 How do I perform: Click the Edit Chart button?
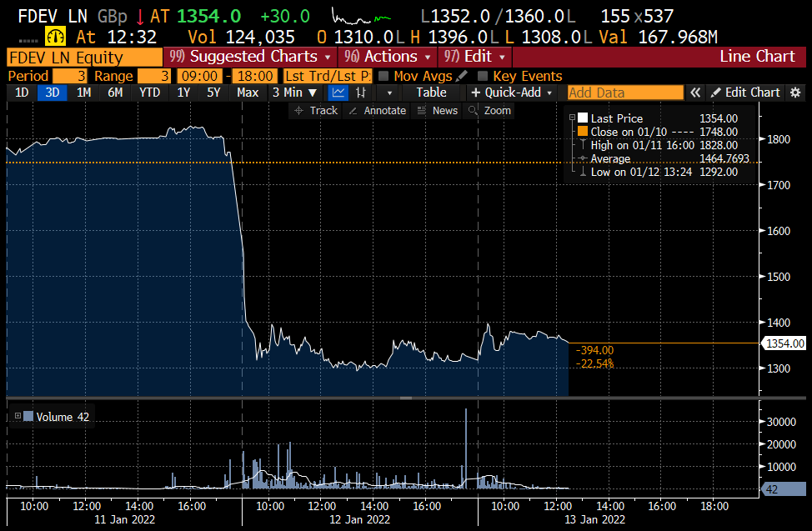click(744, 93)
